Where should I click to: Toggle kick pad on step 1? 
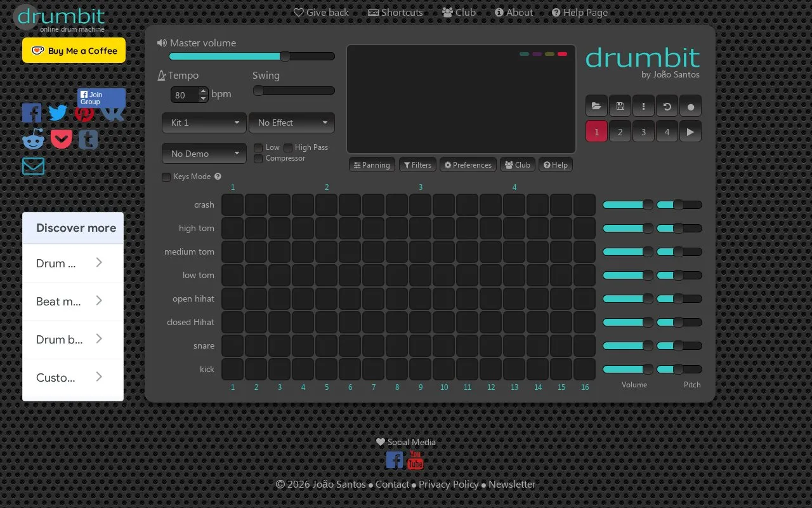232,370
